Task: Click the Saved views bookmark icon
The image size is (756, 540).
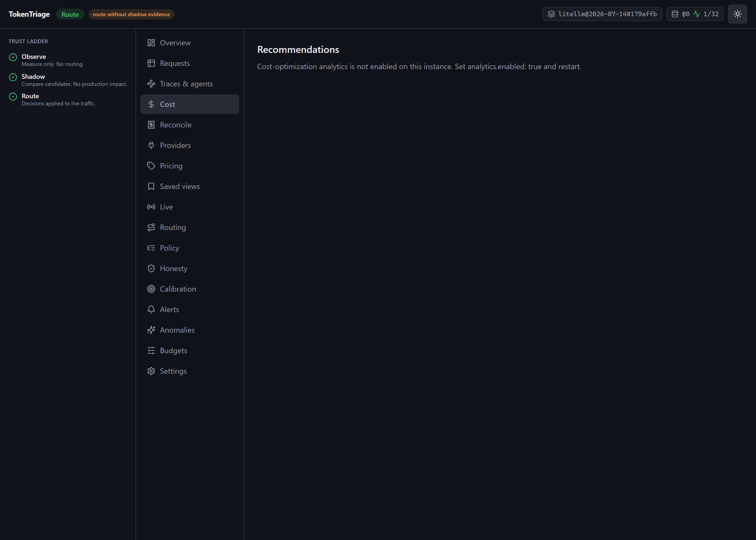Action: 151,186
